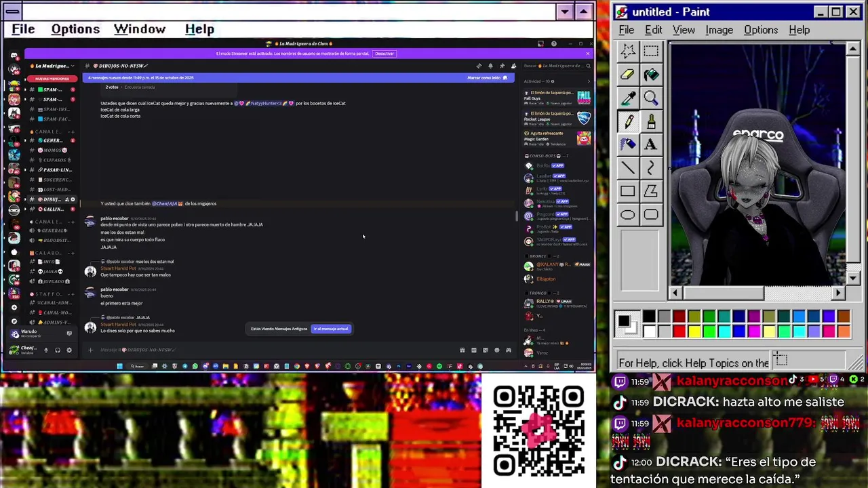The image size is (868, 488).
Task: Disable streamer mode with Desactivar button
Action: pyautogui.click(x=384, y=54)
